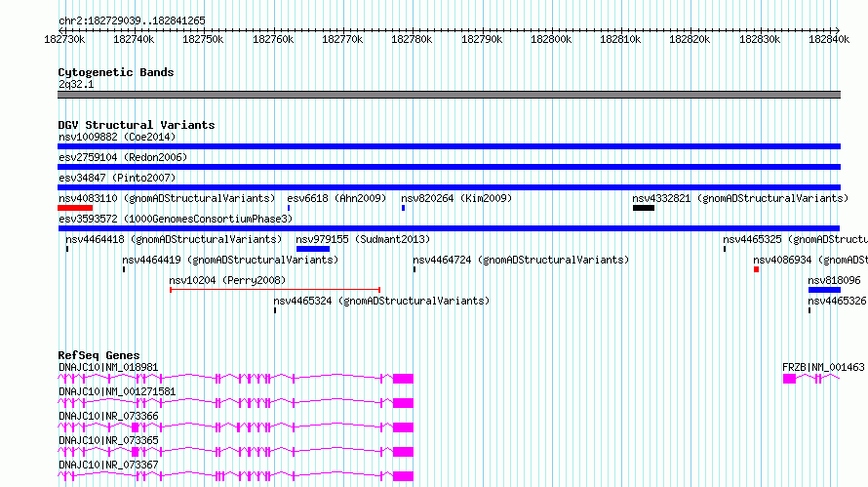Select the blue nsv818096 variant bar
Viewport: 868px width, 487px height.
point(824,290)
